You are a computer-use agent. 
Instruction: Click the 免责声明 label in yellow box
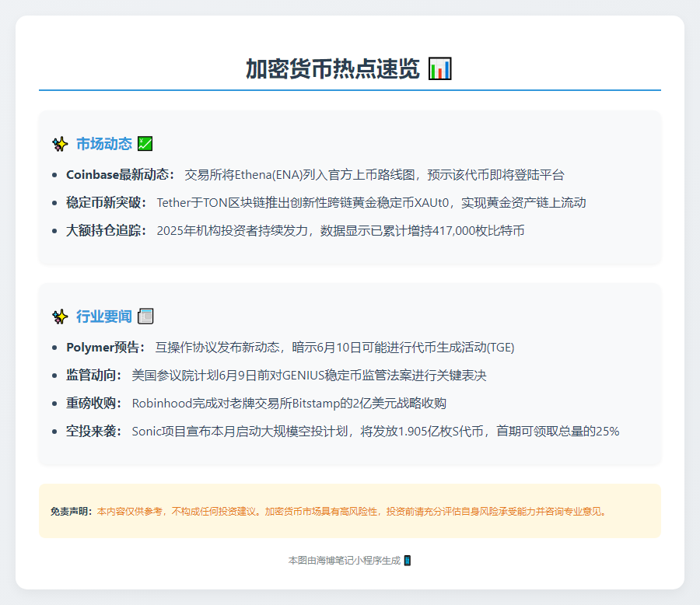coord(72,512)
